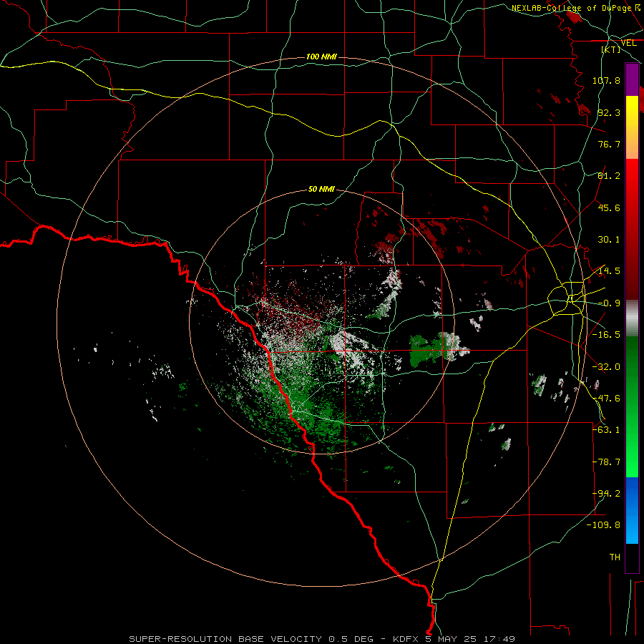Viewport: 644px width, 644px height.
Task: Pick the gray near-zero segment of the color bar
Action: 632,318
